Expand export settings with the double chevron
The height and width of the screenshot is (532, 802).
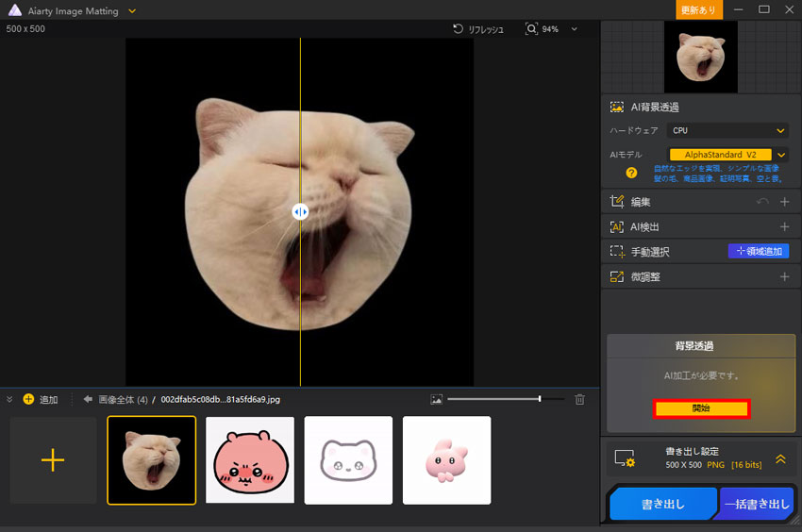780,458
